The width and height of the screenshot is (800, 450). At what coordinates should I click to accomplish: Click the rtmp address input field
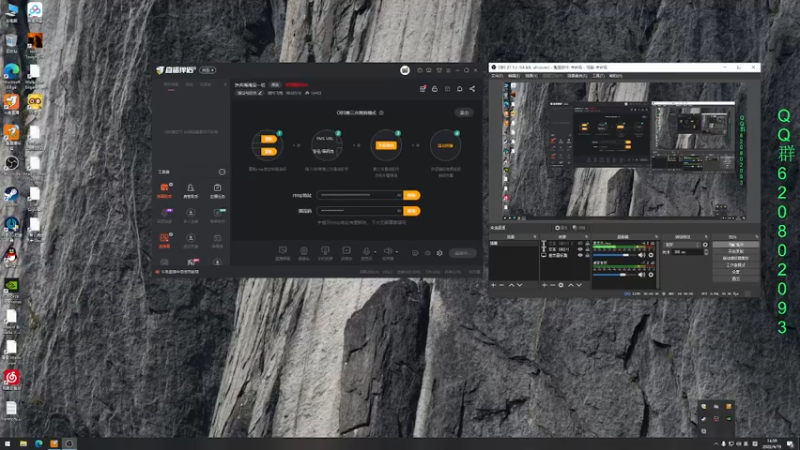(x=360, y=195)
